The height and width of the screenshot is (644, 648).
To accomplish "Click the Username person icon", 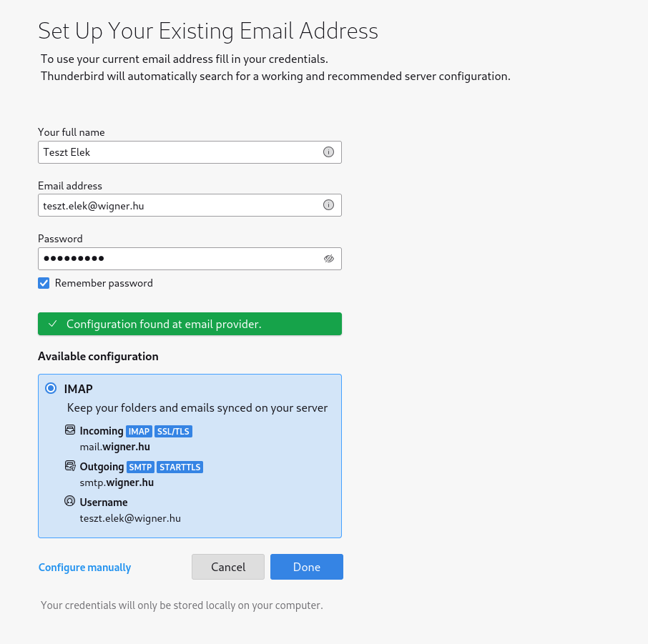I will (x=70, y=502).
